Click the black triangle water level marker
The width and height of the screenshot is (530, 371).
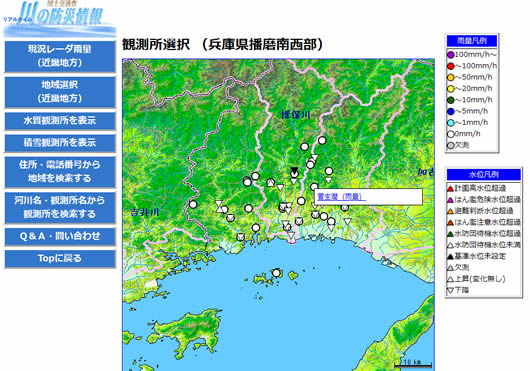(x=294, y=170)
